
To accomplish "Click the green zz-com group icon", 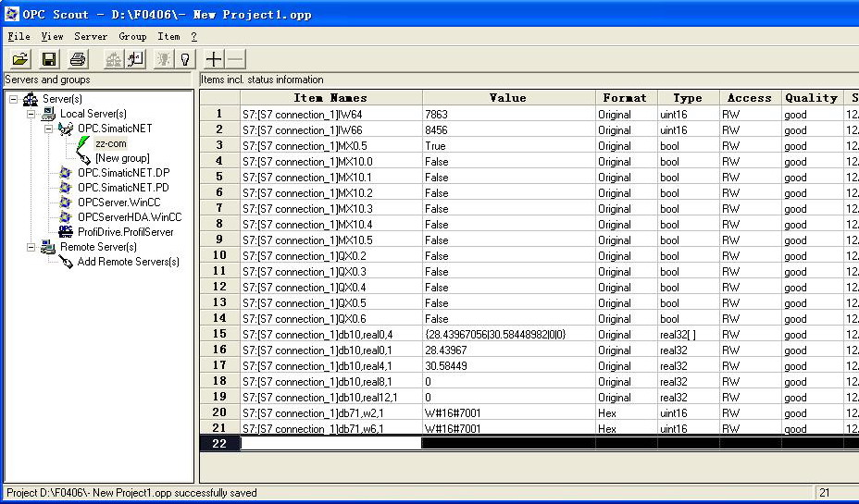I will pos(82,143).
